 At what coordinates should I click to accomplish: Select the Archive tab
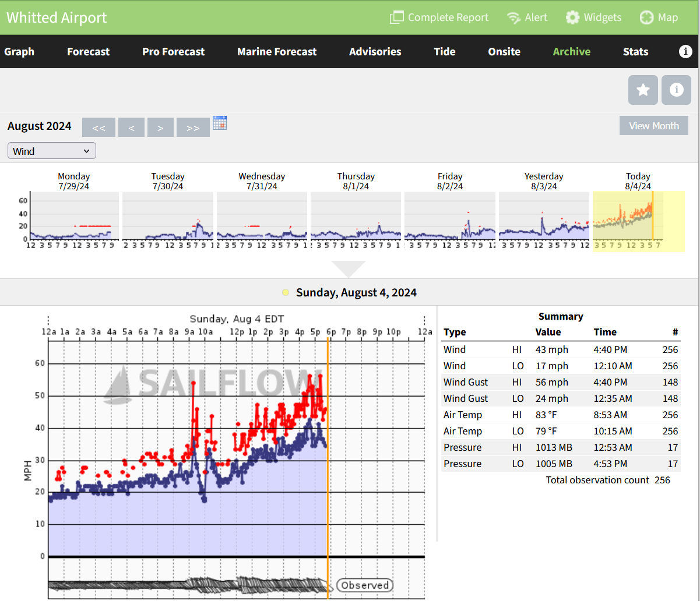pyautogui.click(x=572, y=51)
